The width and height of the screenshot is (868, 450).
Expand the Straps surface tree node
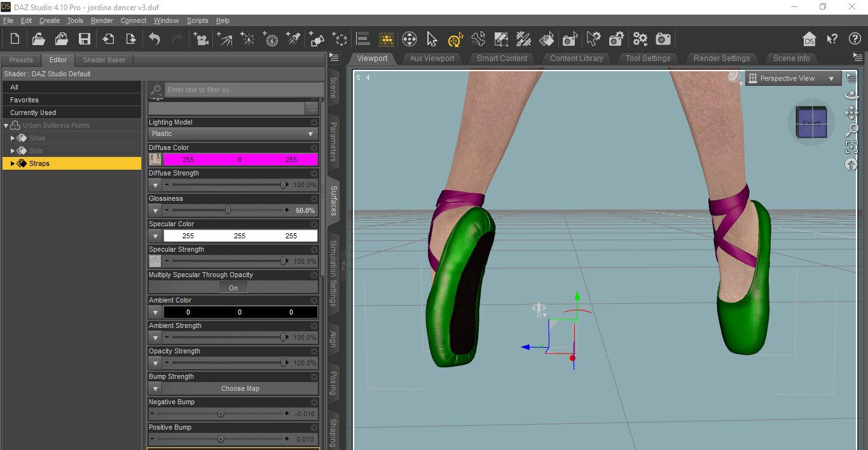click(13, 163)
